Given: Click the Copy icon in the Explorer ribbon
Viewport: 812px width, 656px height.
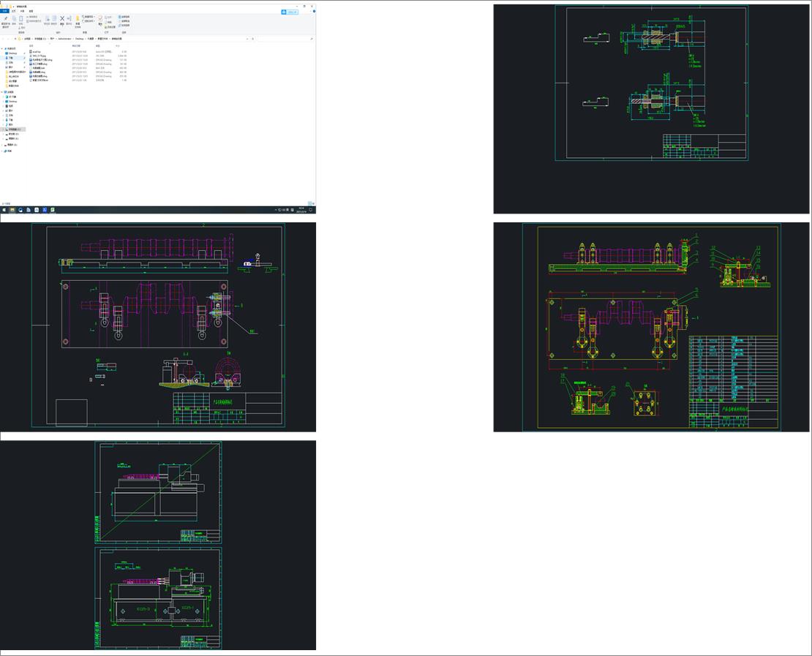Looking at the screenshot, I should pyautogui.click(x=14, y=20).
